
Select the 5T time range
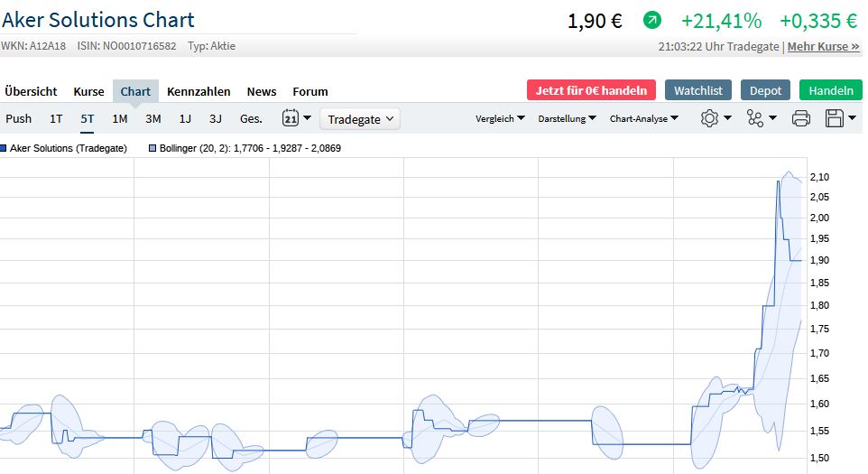pos(87,118)
